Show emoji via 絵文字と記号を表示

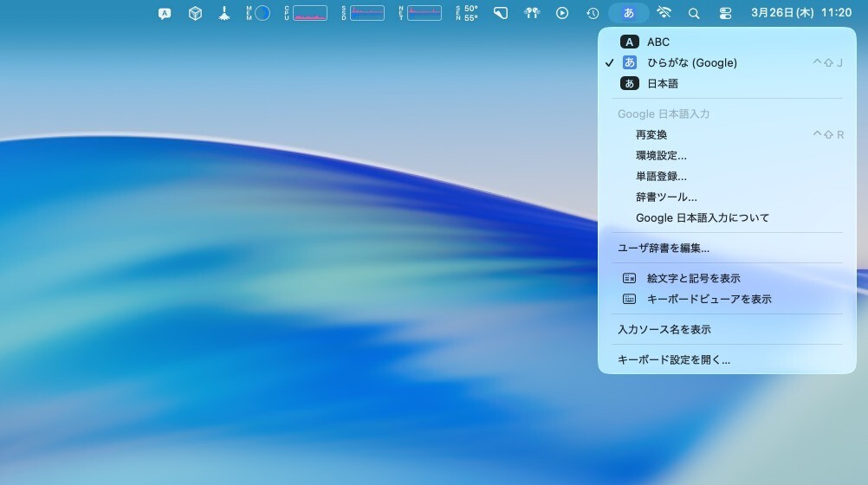[x=693, y=278]
